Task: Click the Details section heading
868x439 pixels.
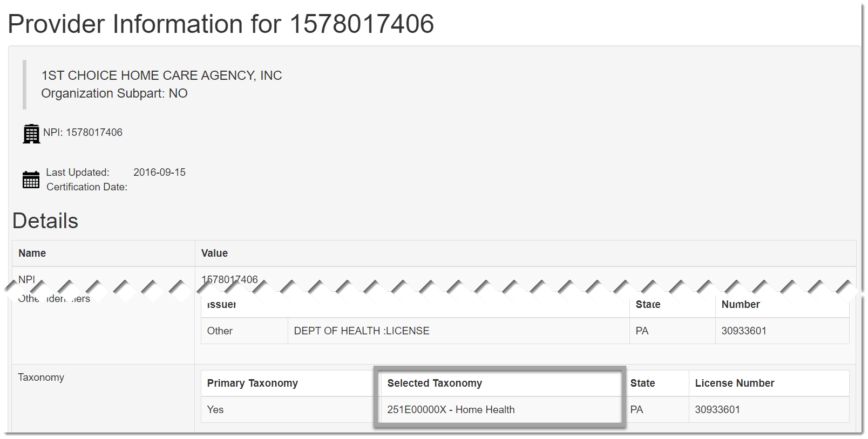Action: pyautogui.click(x=45, y=221)
